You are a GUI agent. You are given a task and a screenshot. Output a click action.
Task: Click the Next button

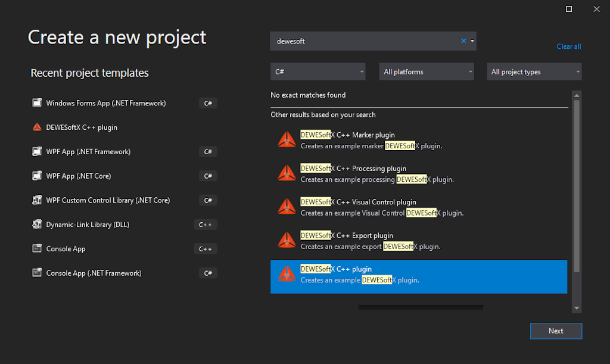click(x=556, y=331)
